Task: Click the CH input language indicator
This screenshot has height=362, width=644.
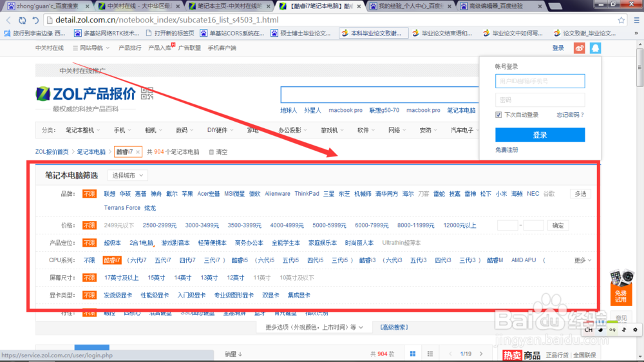Action: [589, 330]
